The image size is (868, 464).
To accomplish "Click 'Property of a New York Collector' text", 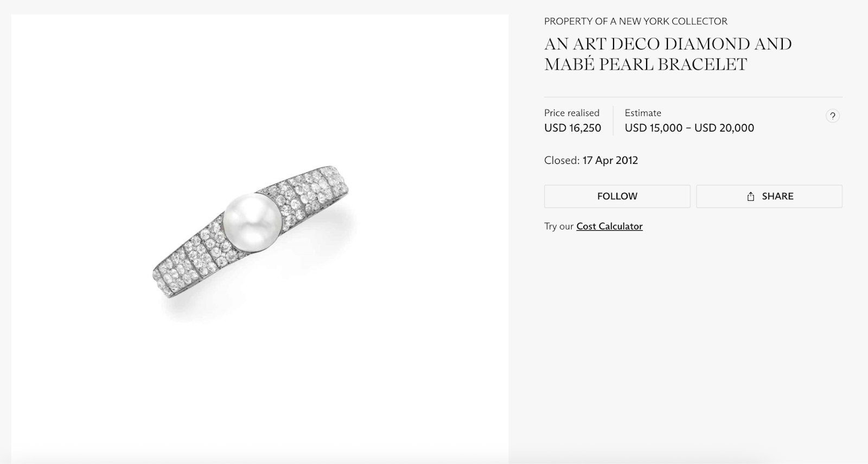I will click(636, 21).
